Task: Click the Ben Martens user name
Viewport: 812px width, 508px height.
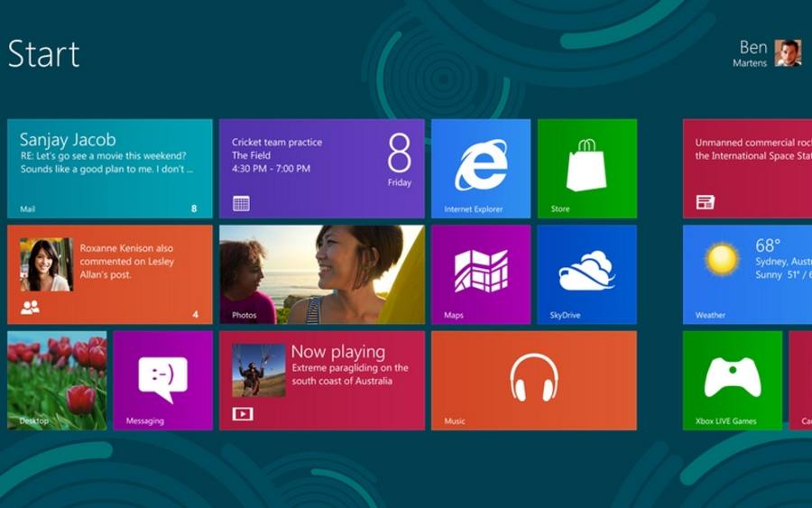Action: [750, 53]
